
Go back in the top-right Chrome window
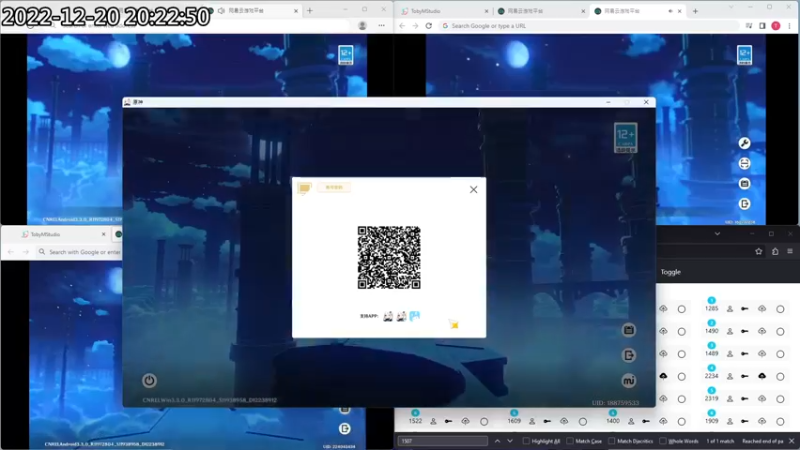(402, 26)
